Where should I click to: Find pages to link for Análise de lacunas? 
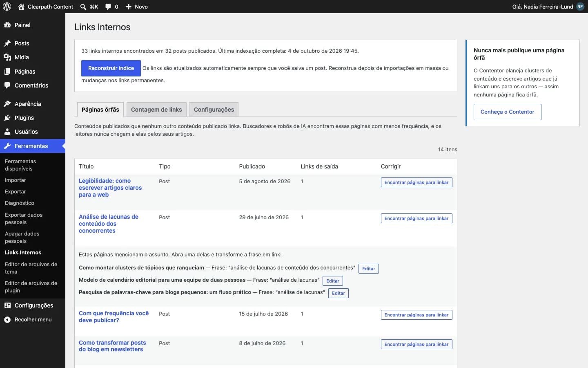pyautogui.click(x=416, y=218)
